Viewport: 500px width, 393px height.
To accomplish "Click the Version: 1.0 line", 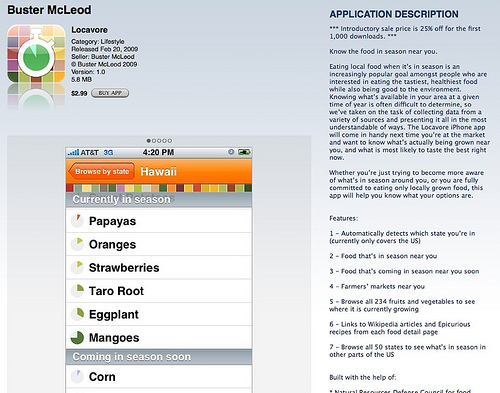I will pos(88,72).
